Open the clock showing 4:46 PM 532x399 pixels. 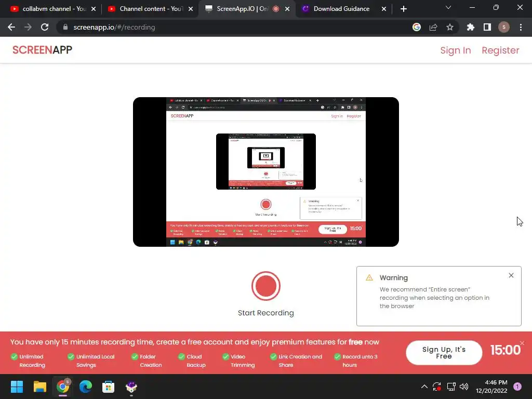491,387
